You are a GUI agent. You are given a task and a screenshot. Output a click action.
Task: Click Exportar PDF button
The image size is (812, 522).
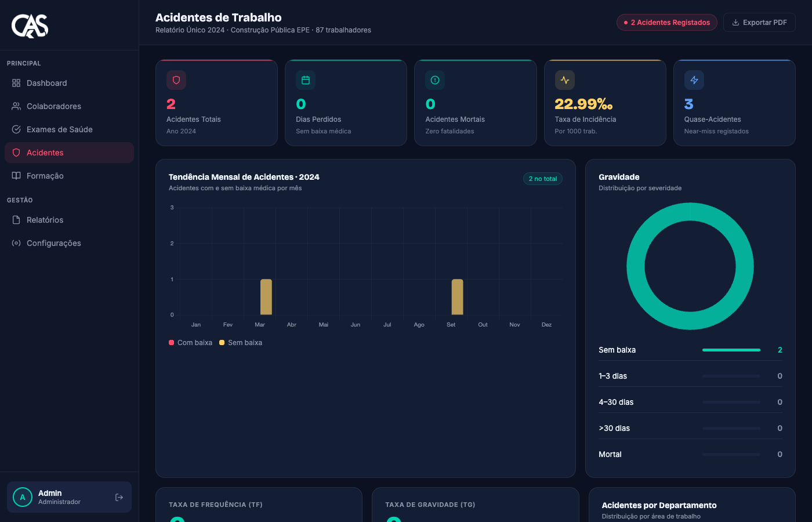click(759, 23)
